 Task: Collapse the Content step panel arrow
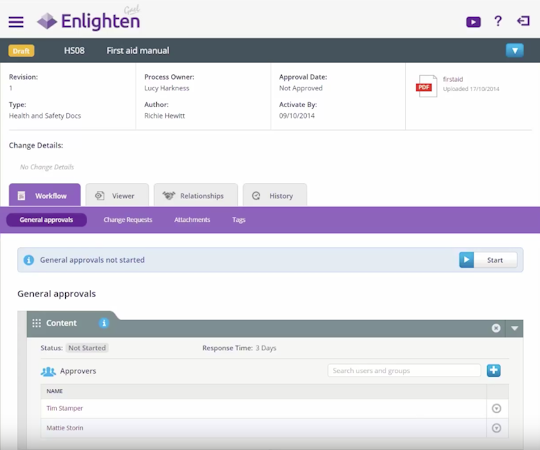pyautogui.click(x=515, y=328)
